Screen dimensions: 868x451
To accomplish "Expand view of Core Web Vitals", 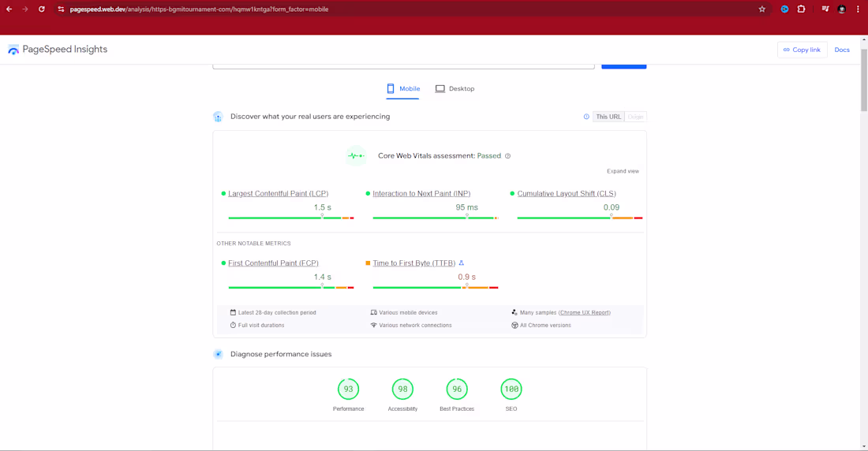I will click(x=623, y=171).
